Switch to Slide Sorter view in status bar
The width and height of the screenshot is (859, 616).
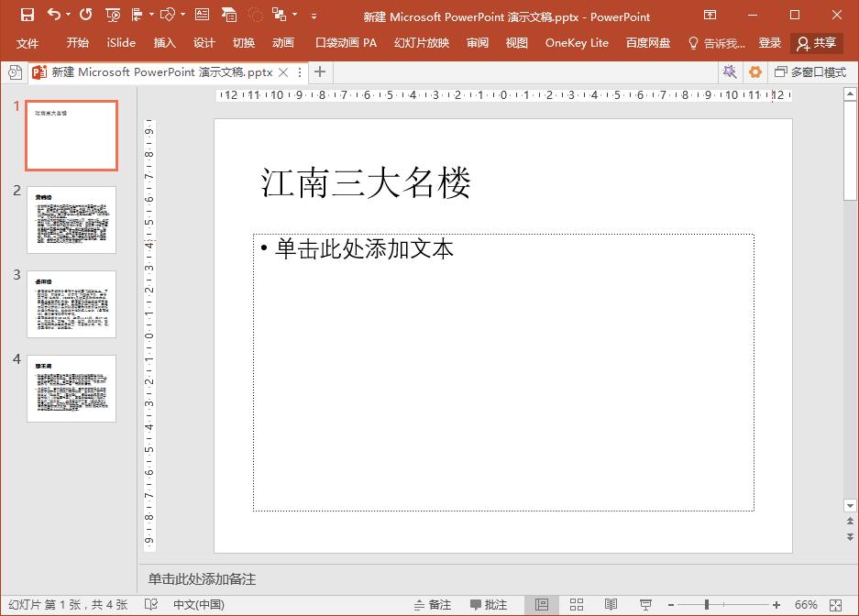tap(577, 604)
